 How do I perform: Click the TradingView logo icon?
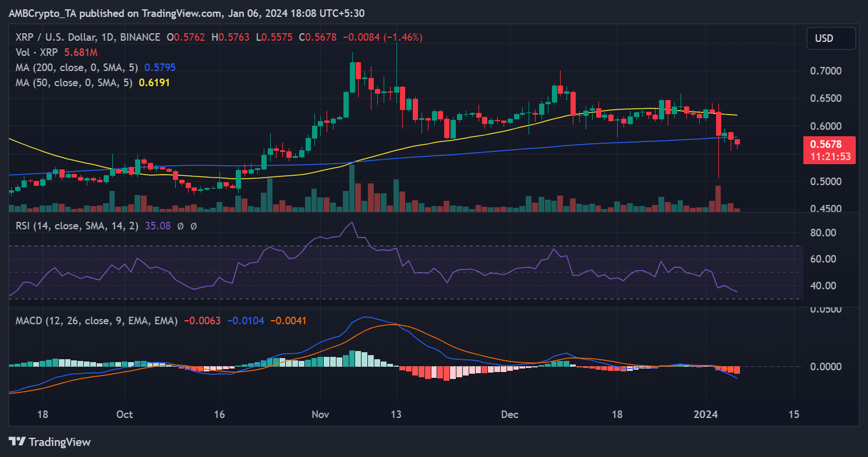click(16, 442)
